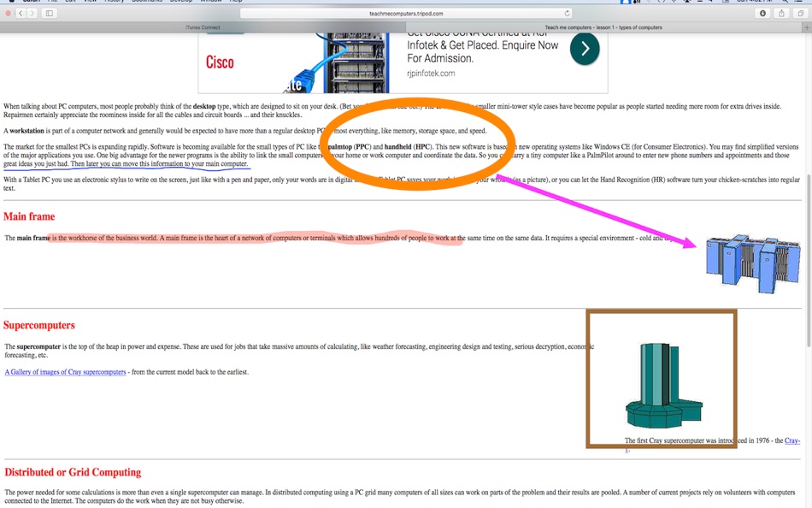Open the Share menu in the toolbar

(x=781, y=14)
